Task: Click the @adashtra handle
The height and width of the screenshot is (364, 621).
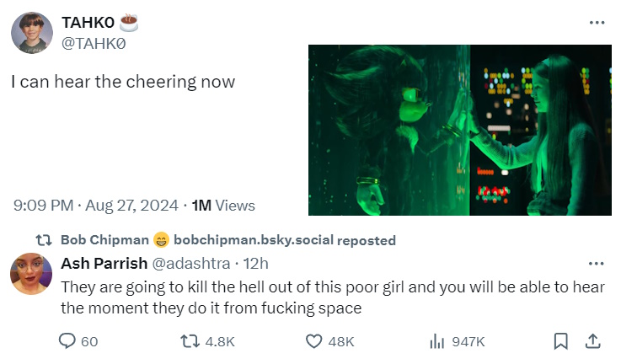Action: click(x=190, y=264)
